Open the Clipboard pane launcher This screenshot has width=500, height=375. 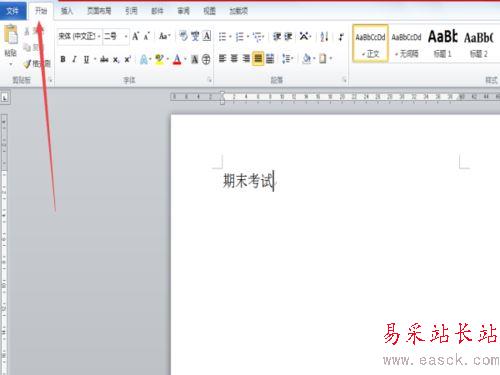click(50, 80)
